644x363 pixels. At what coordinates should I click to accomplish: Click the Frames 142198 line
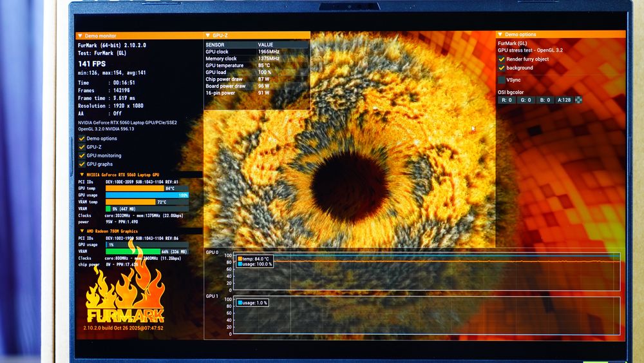[104, 90]
